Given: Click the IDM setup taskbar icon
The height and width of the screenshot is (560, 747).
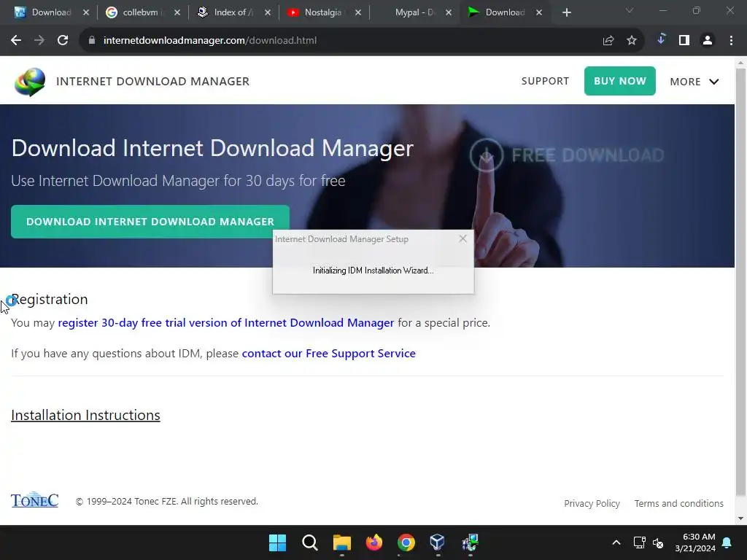Looking at the screenshot, I should point(471,542).
